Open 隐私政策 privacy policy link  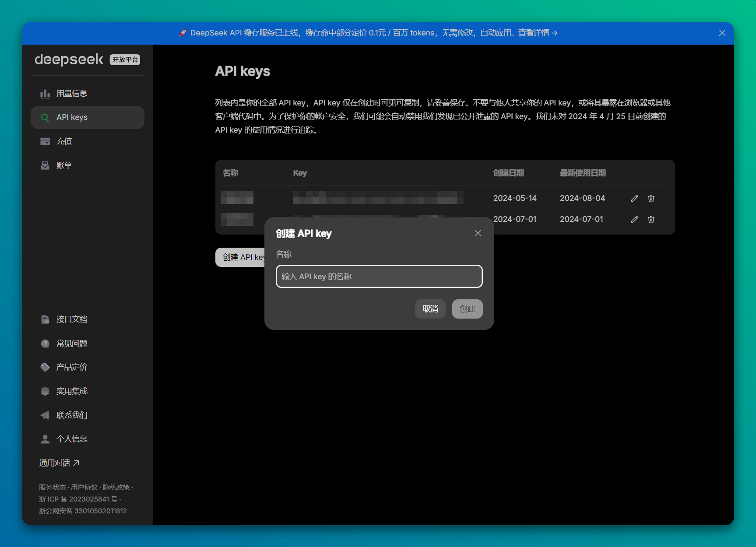tap(116, 487)
